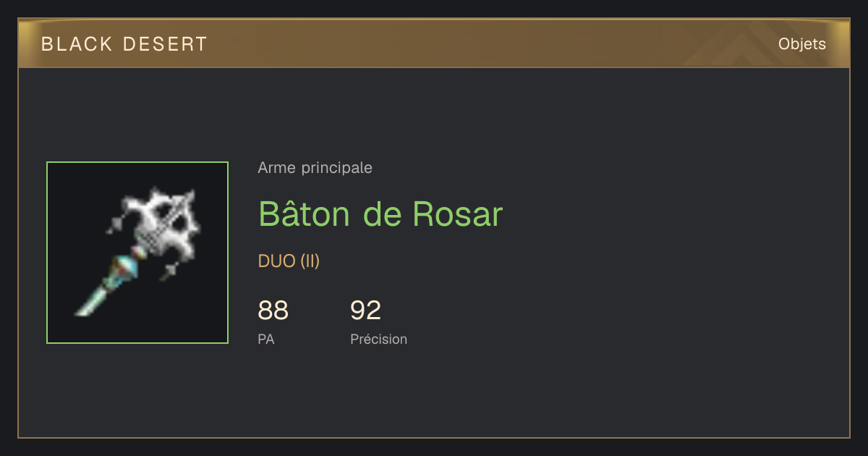The width and height of the screenshot is (868, 456).
Task: Select the Bâton de Rosar item name
Action: click(380, 214)
